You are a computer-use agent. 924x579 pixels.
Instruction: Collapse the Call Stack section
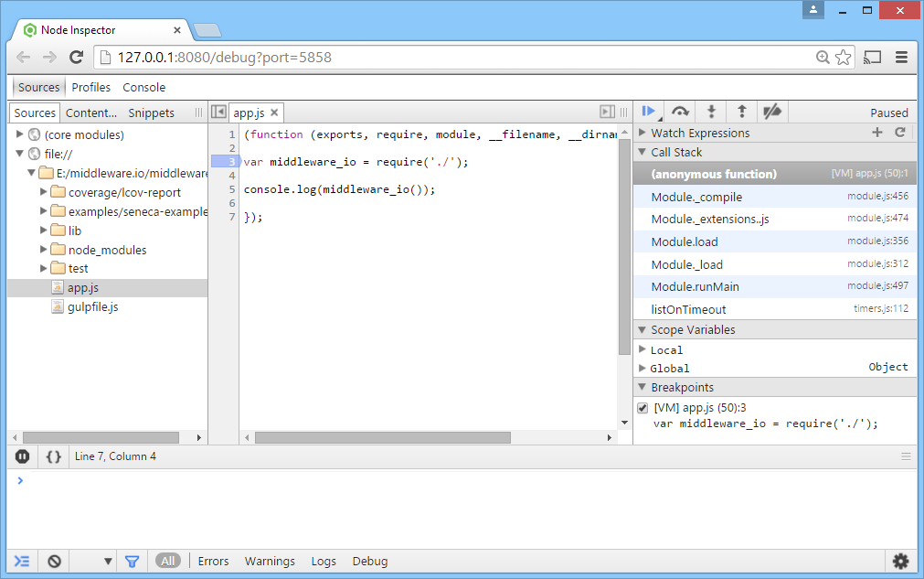[642, 153]
